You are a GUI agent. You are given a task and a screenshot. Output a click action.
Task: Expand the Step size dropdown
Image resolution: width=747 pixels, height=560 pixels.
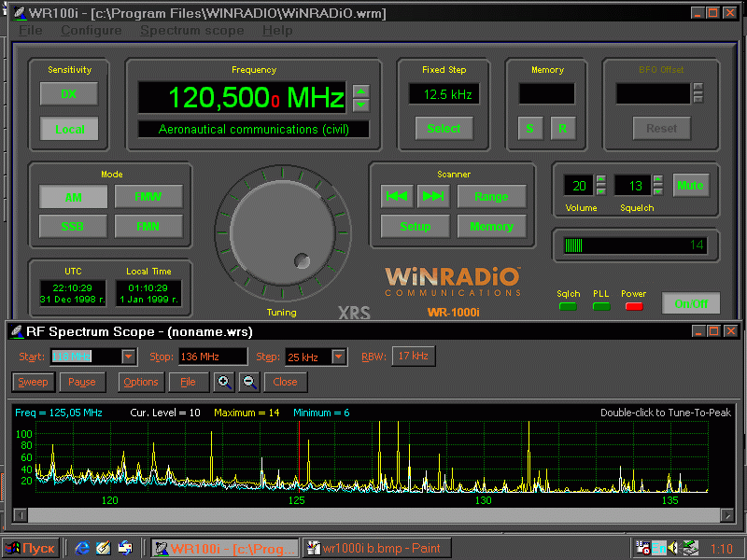[339, 357]
